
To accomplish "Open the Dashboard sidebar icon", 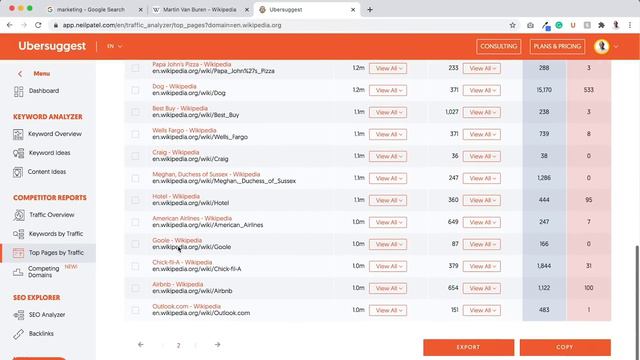I will point(18,91).
